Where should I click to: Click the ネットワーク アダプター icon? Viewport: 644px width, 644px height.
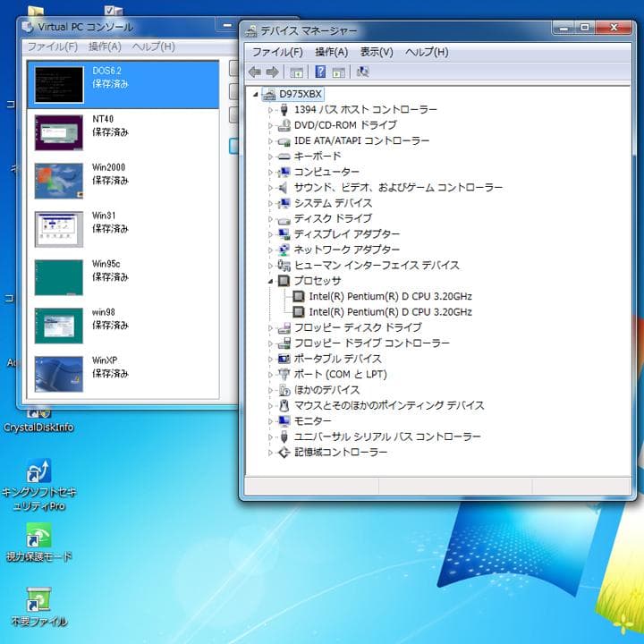[284, 250]
